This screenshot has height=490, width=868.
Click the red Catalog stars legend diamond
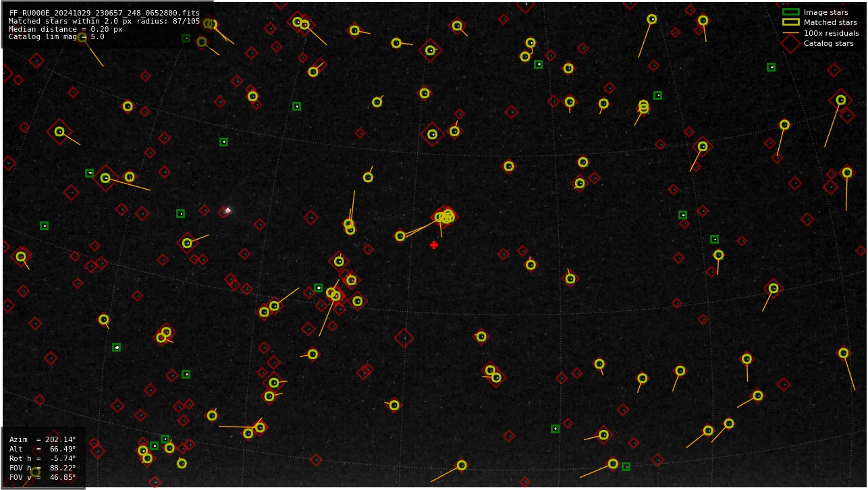pyautogui.click(x=790, y=43)
